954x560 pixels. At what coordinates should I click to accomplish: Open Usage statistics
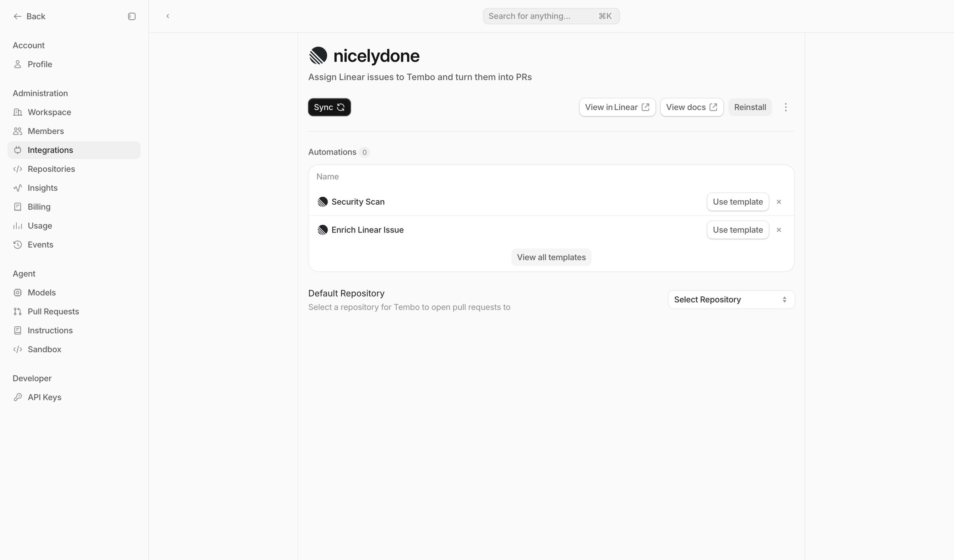pos(74,226)
